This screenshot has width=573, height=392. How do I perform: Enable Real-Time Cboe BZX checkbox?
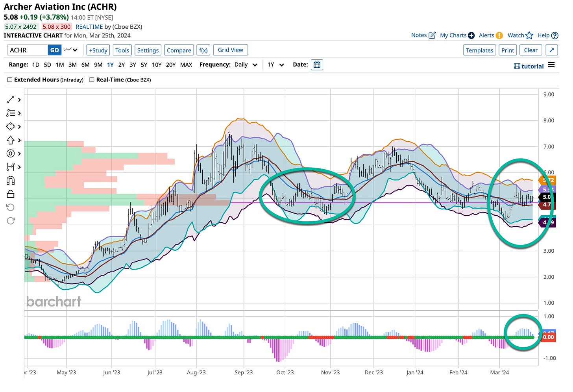(92, 80)
